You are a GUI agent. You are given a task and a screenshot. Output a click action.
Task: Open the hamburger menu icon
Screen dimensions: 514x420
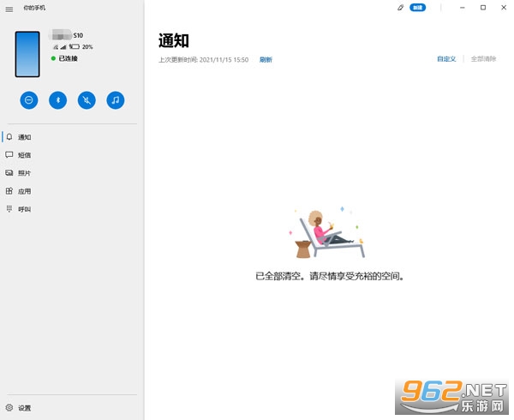coord(9,9)
